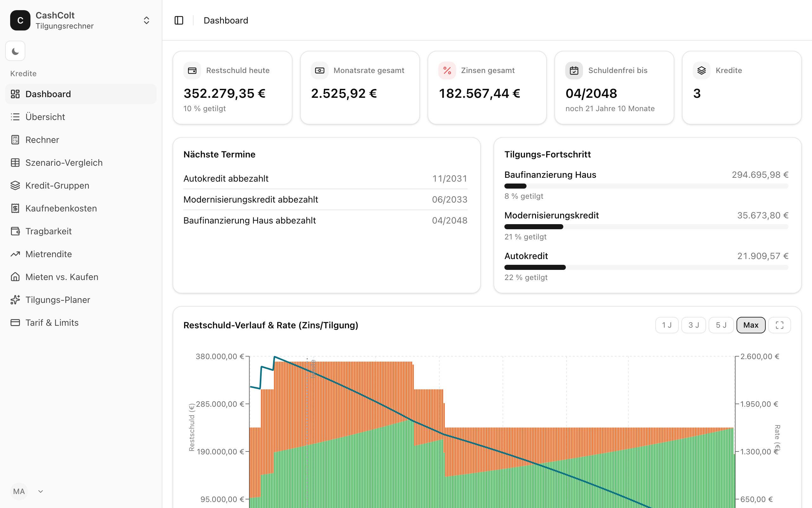Click the Dashboard grid icon in sidebar
The width and height of the screenshot is (812, 508).
coord(15,94)
